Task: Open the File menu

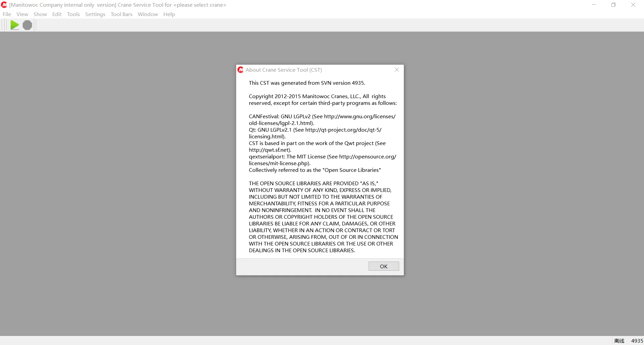Action: pos(7,14)
